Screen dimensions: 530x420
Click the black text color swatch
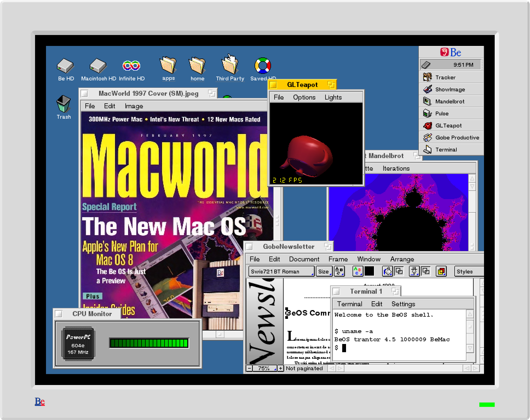(369, 271)
